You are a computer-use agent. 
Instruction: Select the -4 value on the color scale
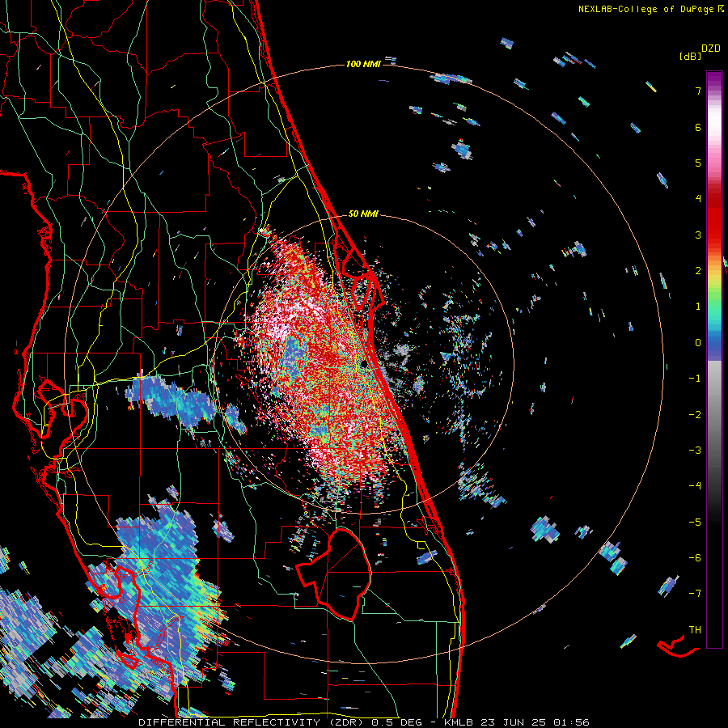pos(695,486)
